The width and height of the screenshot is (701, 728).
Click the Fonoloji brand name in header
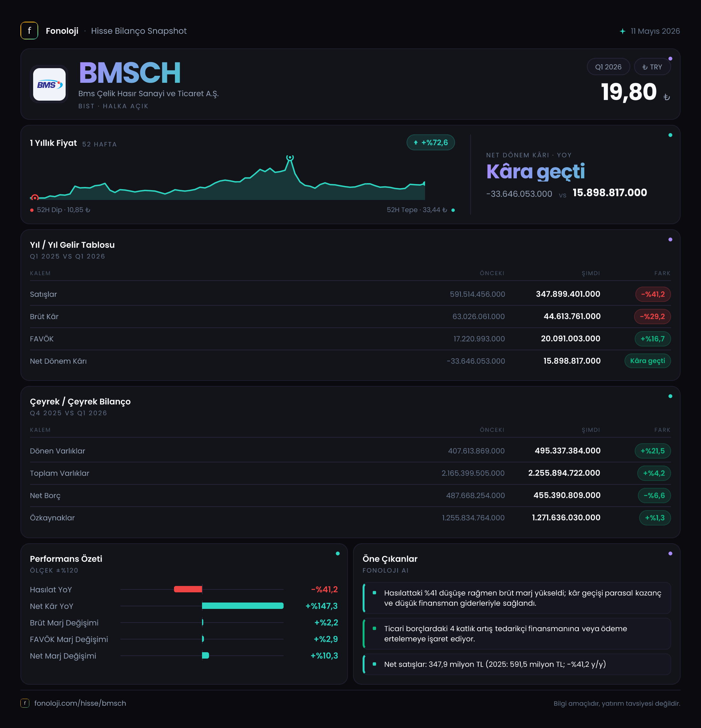tap(62, 31)
